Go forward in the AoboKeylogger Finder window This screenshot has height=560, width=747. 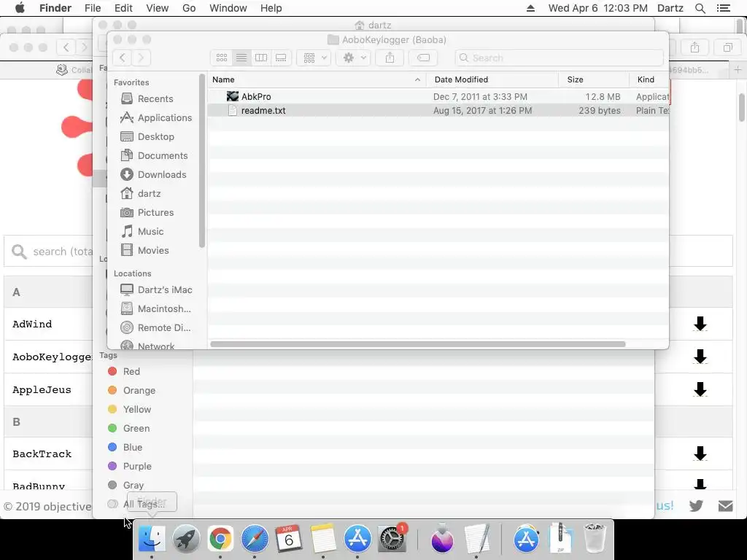click(141, 58)
